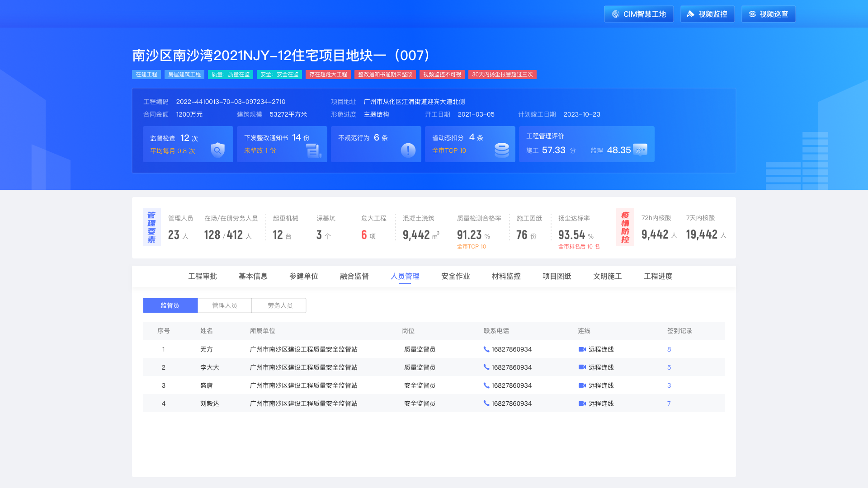
Task: Click the eye icon in 视频巡查
Action: (752, 14)
